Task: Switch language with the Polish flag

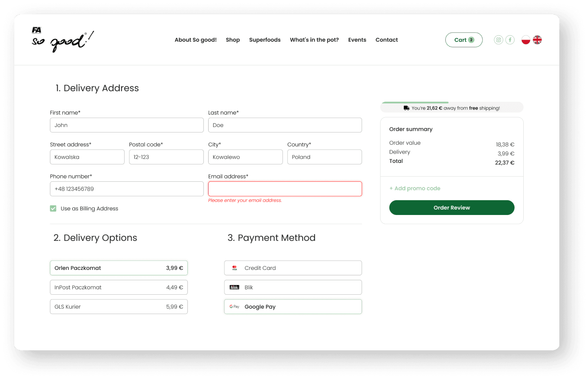Action: click(x=526, y=40)
